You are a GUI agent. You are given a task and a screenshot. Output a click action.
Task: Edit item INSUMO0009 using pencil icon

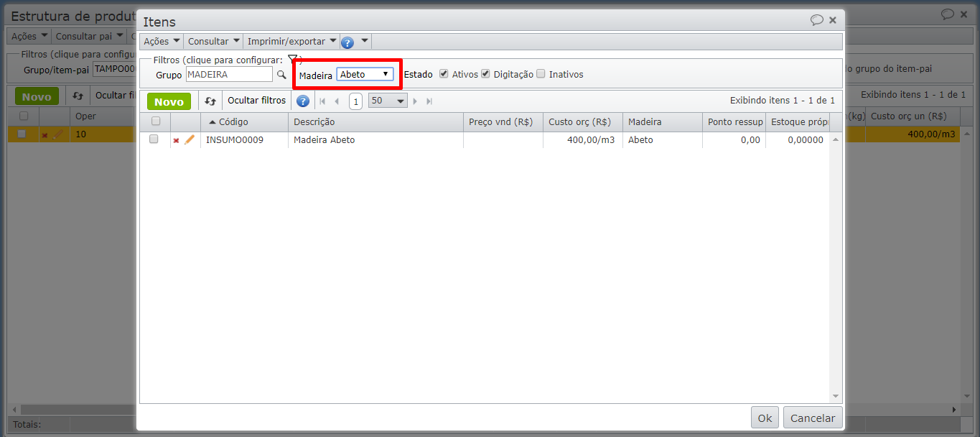click(x=190, y=140)
